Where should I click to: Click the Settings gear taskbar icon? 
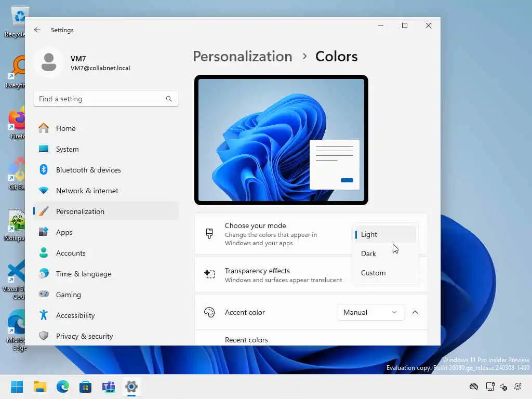pyautogui.click(x=131, y=387)
